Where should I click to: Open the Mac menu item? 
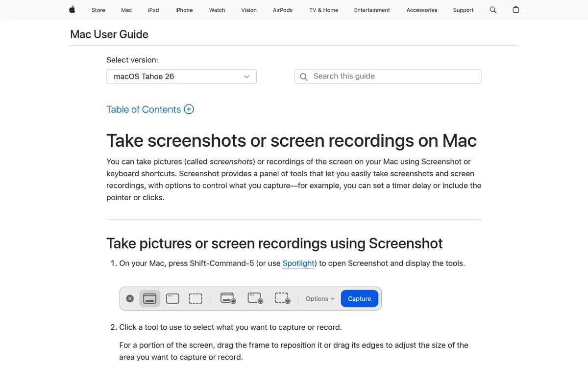tap(126, 10)
